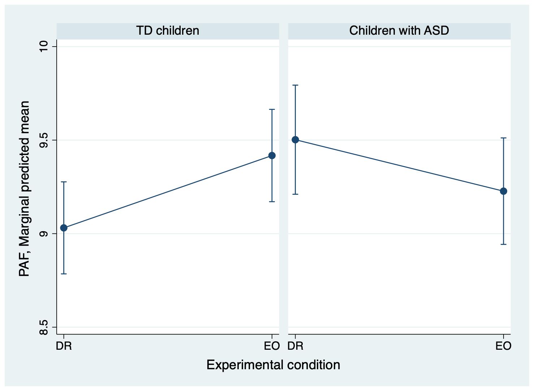Click the EO axis label under Children with ASD
The width and height of the screenshot is (535, 392).
(x=504, y=346)
